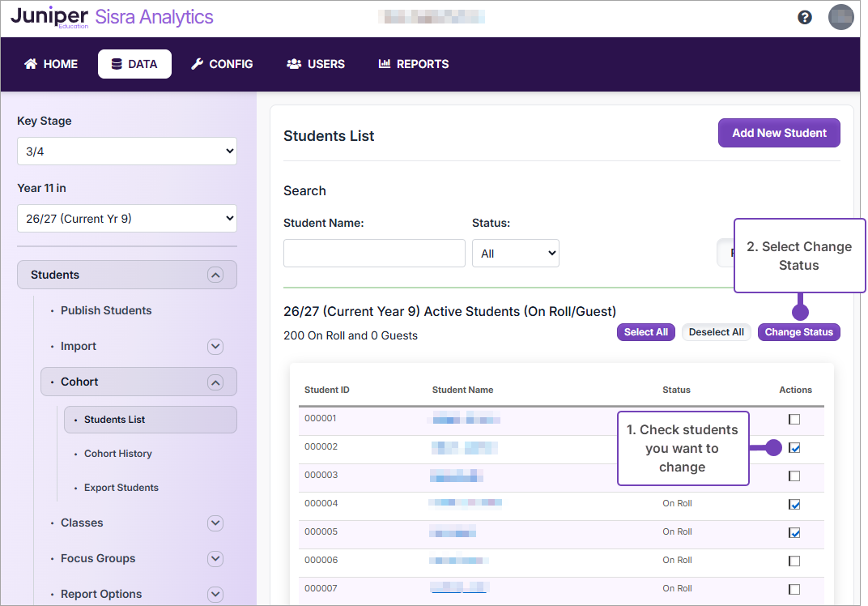This screenshot has height=606, width=868.
Task: Open help using the question mark icon
Action: (x=804, y=16)
